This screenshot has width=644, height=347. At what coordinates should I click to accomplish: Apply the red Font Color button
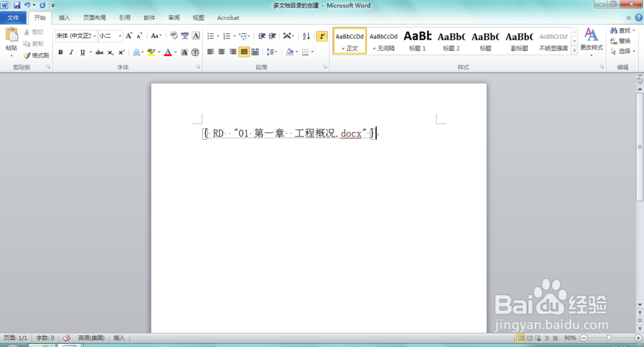pyautogui.click(x=167, y=53)
